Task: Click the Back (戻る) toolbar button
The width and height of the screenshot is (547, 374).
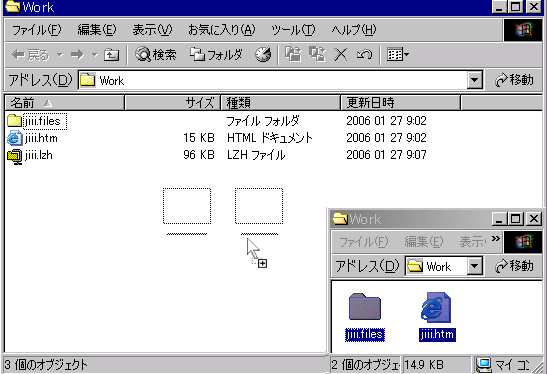Action: coord(30,55)
